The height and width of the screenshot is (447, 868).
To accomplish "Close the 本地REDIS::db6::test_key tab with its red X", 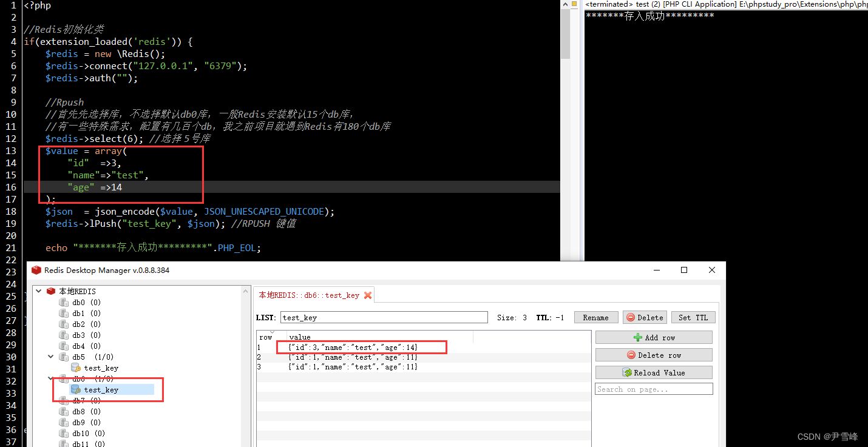I will click(x=368, y=295).
